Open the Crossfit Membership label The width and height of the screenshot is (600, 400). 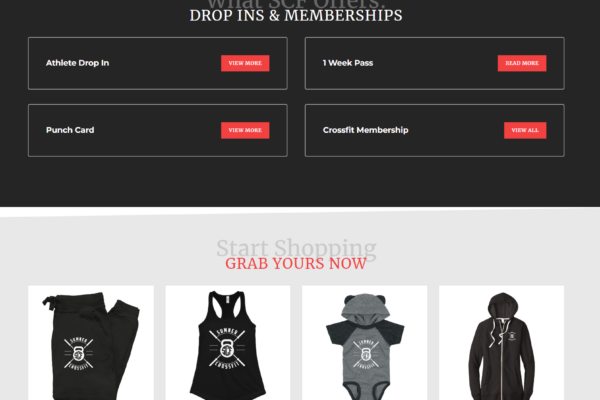[365, 130]
